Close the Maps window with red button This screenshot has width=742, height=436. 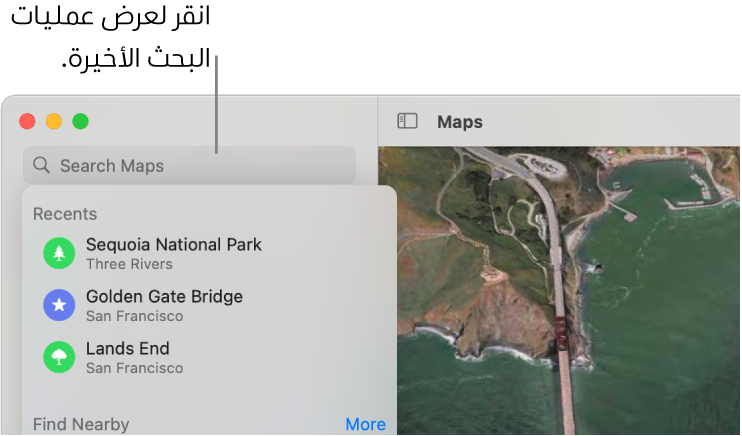tap(28, 121)
